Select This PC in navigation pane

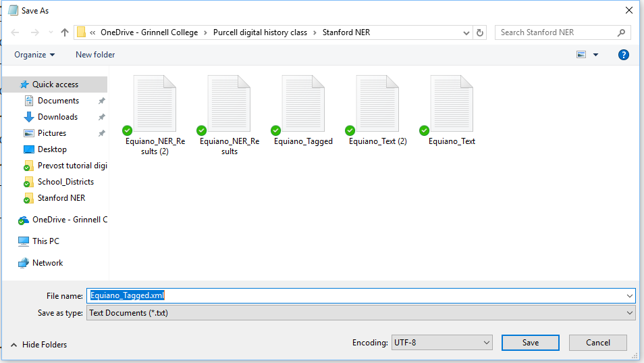45,241
